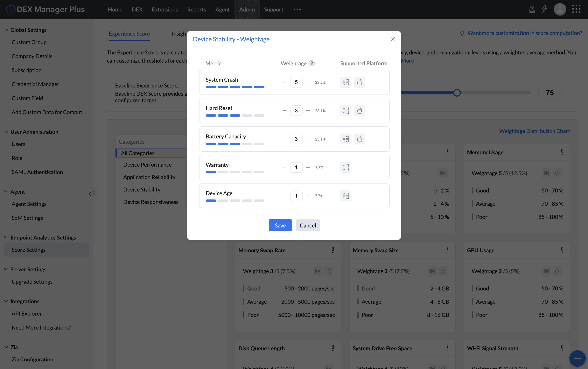Click the Warranty segmented weightage bar

(x=235, y=172)
